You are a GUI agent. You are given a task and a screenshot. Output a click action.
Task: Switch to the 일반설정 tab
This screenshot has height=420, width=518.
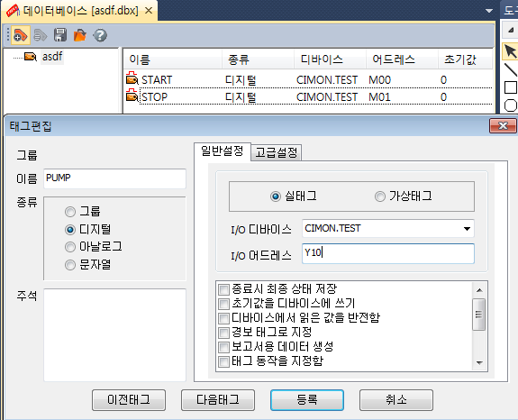pyautogui.click(x=223, y=151)
